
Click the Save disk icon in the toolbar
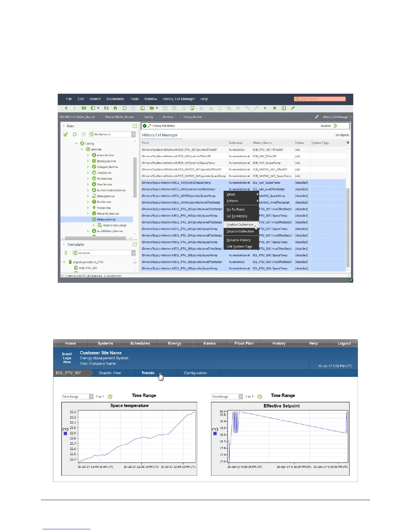tap(165, 108)
